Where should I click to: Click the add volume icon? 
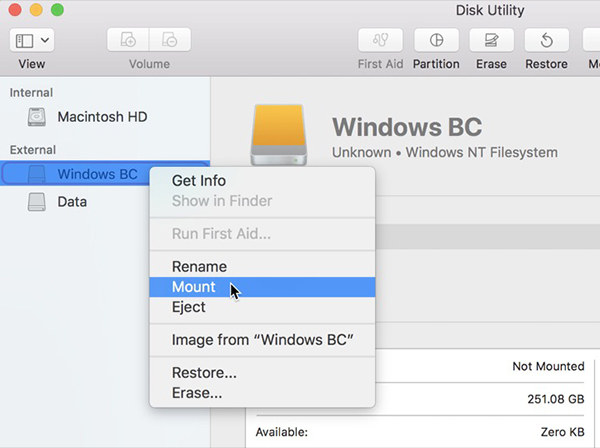click(x=128, y=40)
